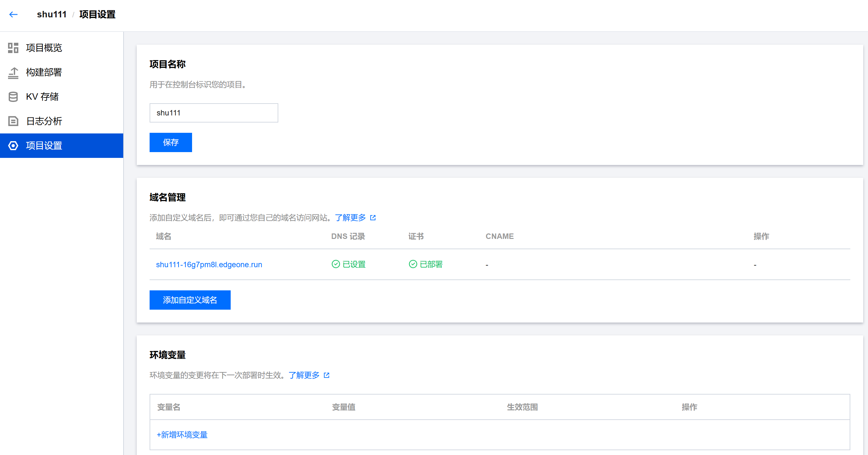Click external link icon in 环境变量
Image resolution: width=868 pixels, height=455 pixels.
coord(326,375)
